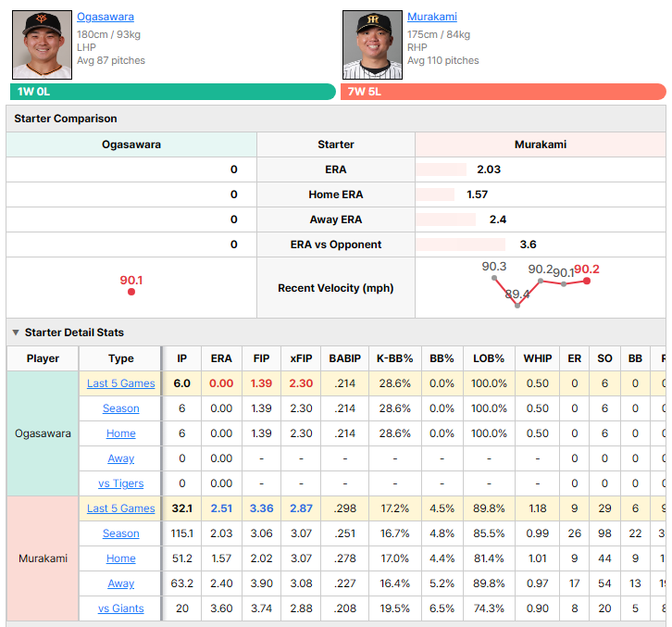
Task: Open Ogasawara's vs Tigers link
Action: (x=121, y=483)
